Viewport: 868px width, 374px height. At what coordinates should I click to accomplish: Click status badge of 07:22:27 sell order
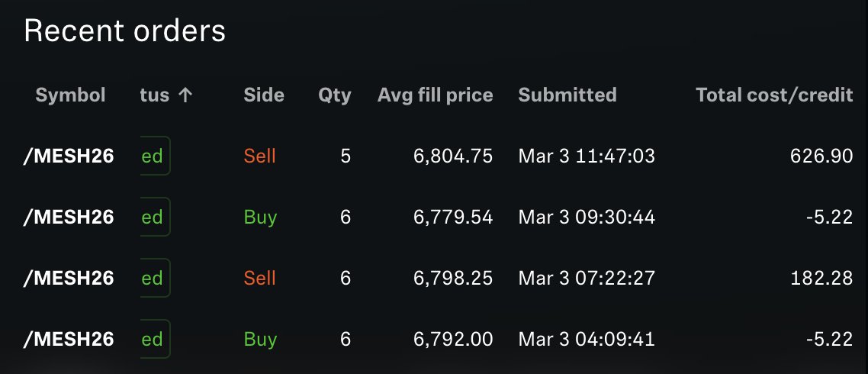(x=155, y=278)
